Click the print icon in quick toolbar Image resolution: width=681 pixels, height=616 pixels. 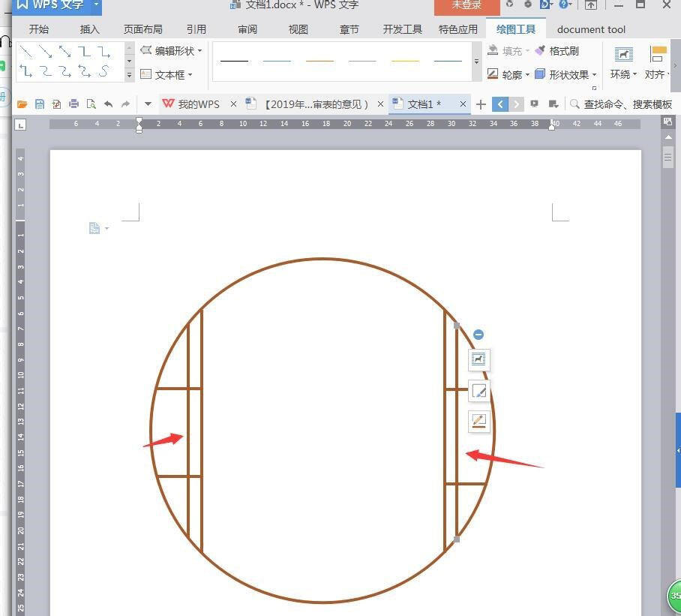[x=73, y=104]
